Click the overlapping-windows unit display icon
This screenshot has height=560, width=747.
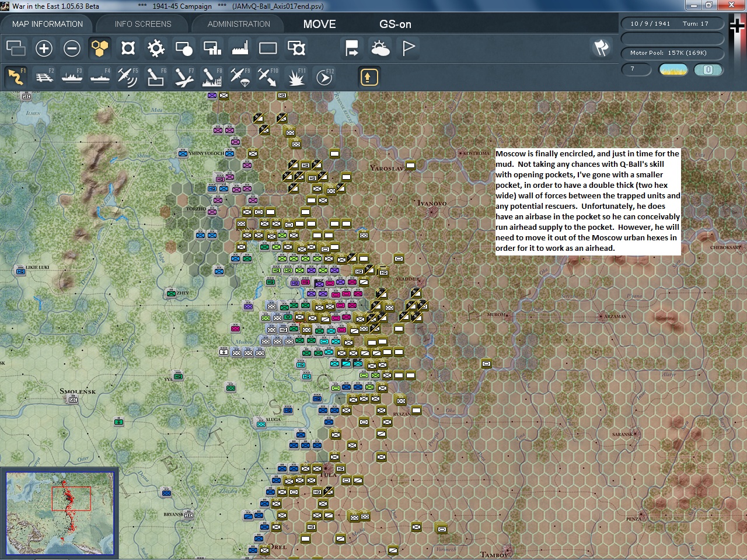pyautogui.click(x=16, y=48)
